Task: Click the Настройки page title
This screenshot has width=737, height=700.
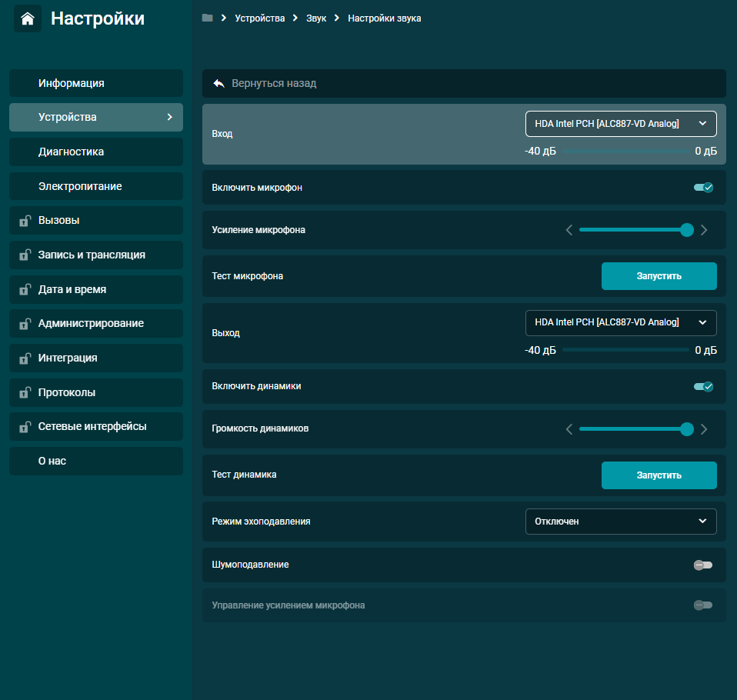Action: [x=97, y=18]
